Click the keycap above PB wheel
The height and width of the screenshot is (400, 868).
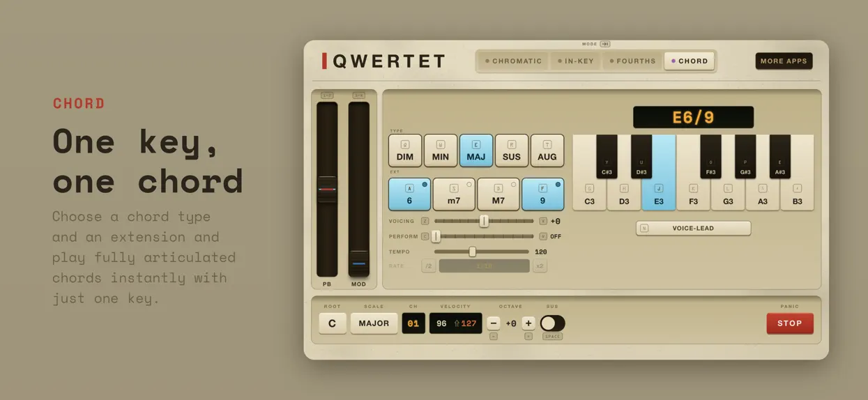point(327,95)
